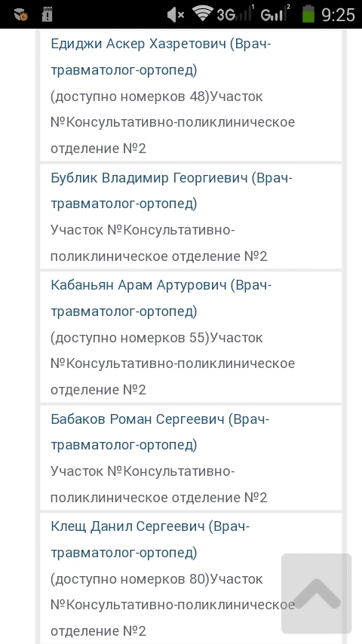Tap the scroll-to-top arrow button
The image size is (362, 644).
click(317, 593)
